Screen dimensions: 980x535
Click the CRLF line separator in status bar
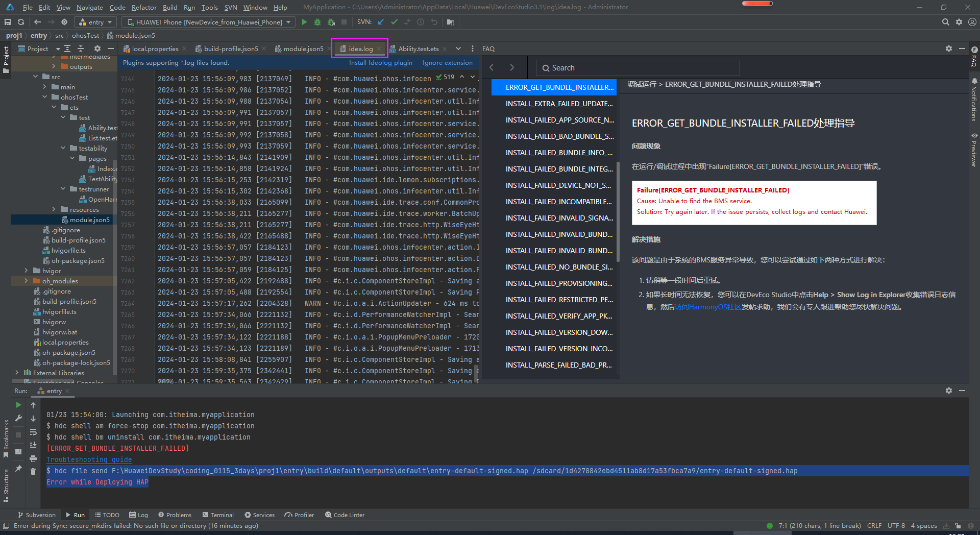pos(874,526)
